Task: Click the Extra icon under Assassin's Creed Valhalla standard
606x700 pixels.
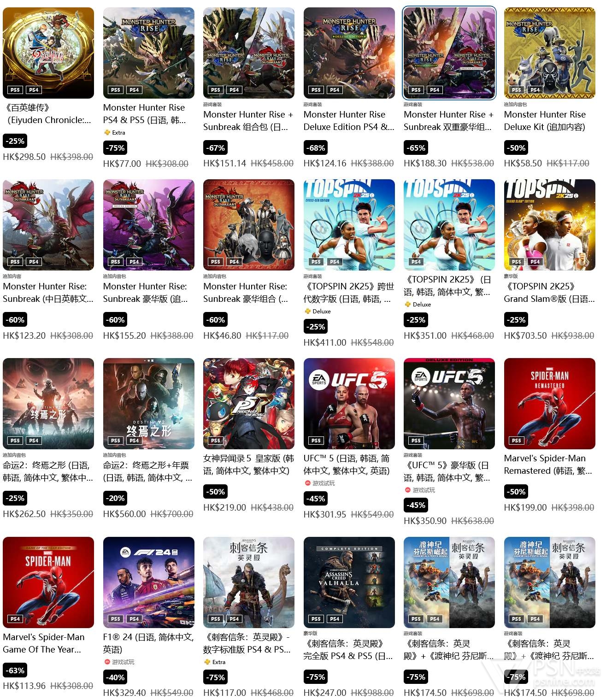Action: point(207,662)
